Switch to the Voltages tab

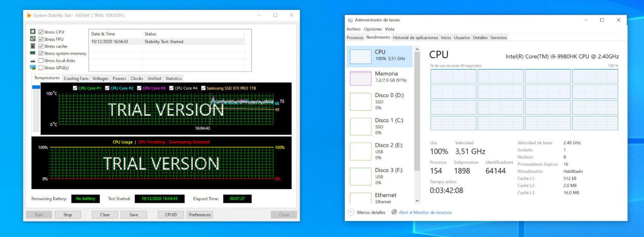(100, 78)
